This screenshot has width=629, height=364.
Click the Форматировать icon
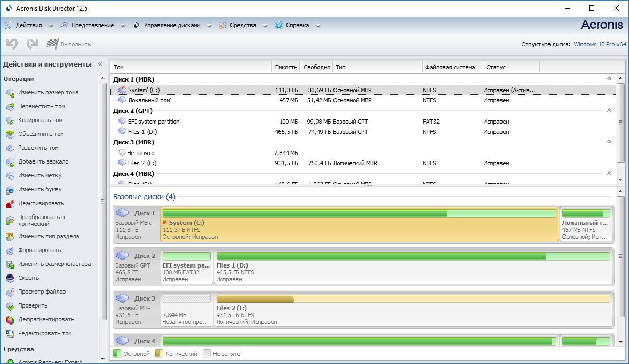(x=10, y=250)
